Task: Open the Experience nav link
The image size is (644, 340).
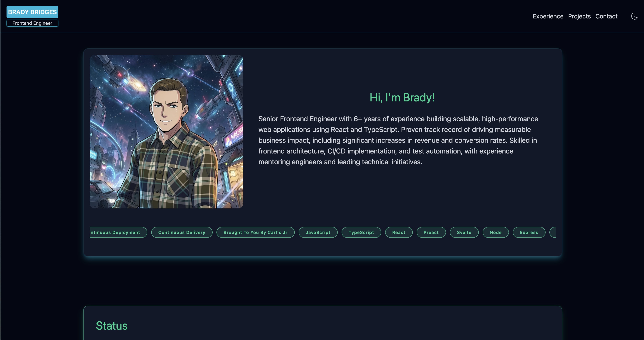Action: [548, 16]
